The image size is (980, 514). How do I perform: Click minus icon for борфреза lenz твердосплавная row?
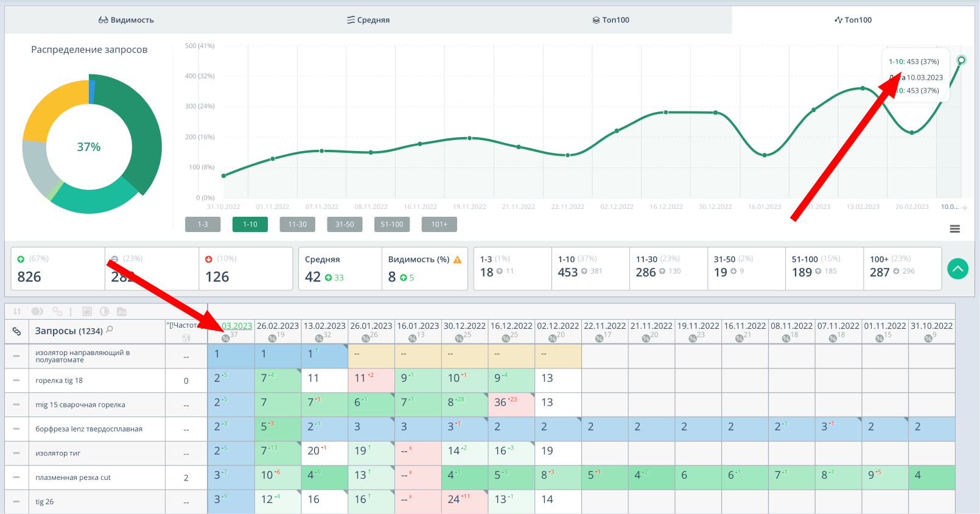16,429
